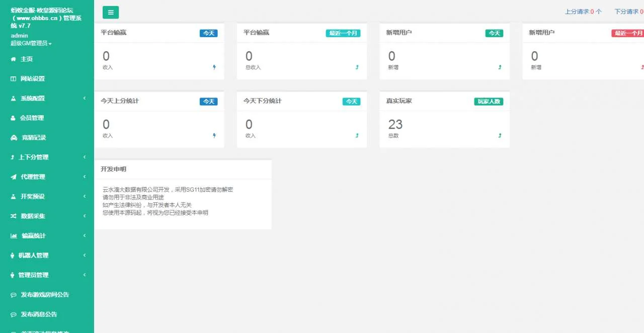Screen dimensions: 644x333
Task: Click the chart icon beside 输赢统计
Action: [x=14, y=236]
